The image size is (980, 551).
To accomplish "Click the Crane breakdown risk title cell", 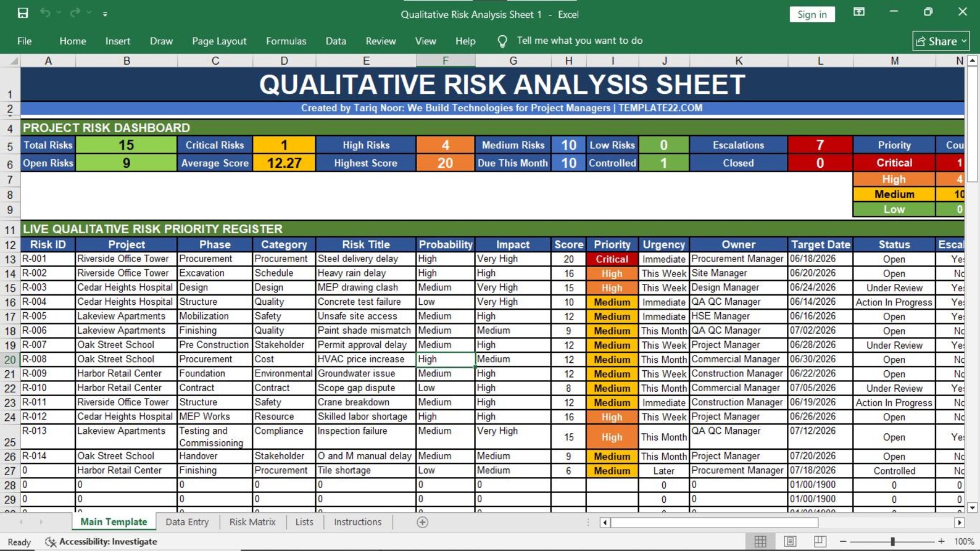I will [366, 402].
